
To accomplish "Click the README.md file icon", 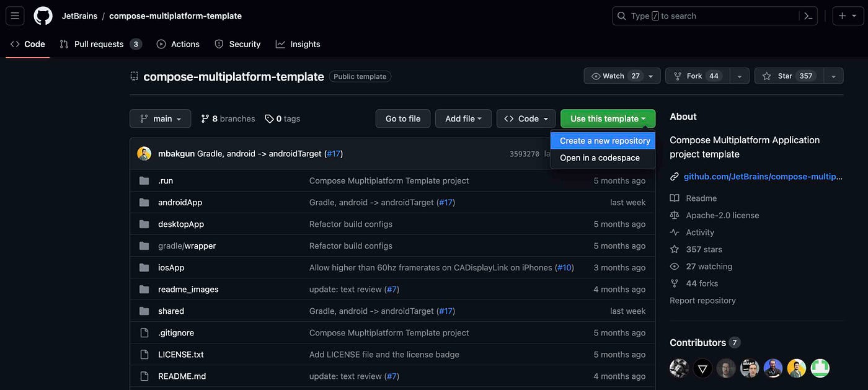I will tap(144, 376).
